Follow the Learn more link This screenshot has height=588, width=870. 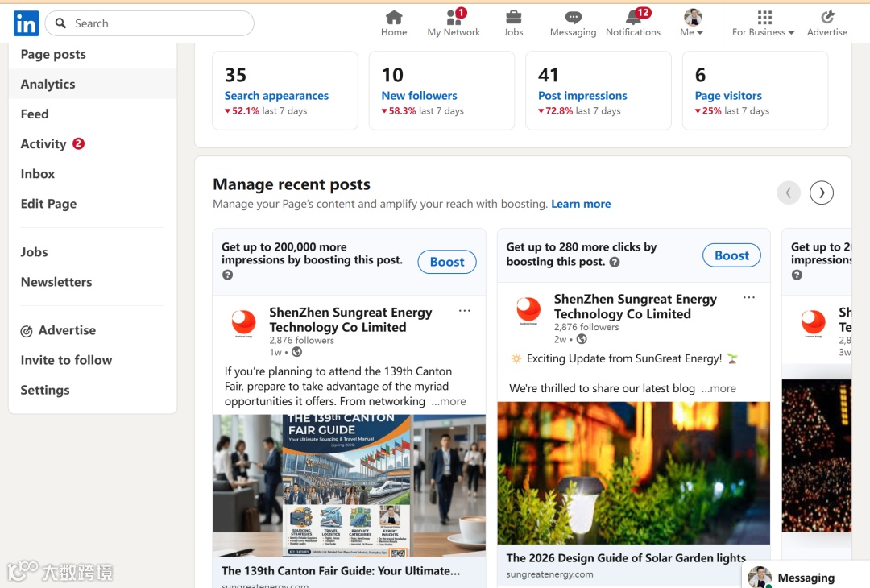click(x=581, y=204)
